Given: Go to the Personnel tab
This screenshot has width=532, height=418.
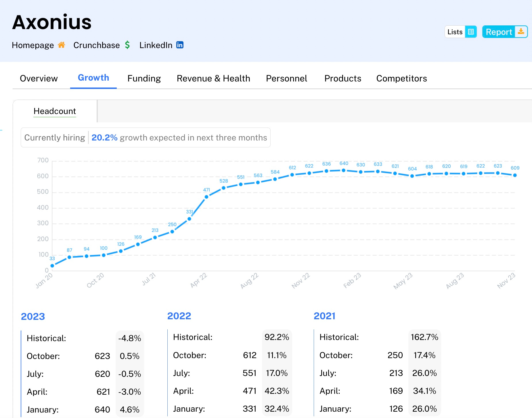Looking at the screenshot, I should coord(286,78).
